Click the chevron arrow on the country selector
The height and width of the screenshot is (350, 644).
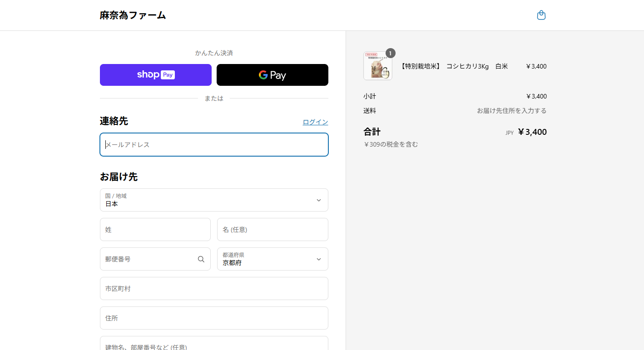click(x=319, y=200)
